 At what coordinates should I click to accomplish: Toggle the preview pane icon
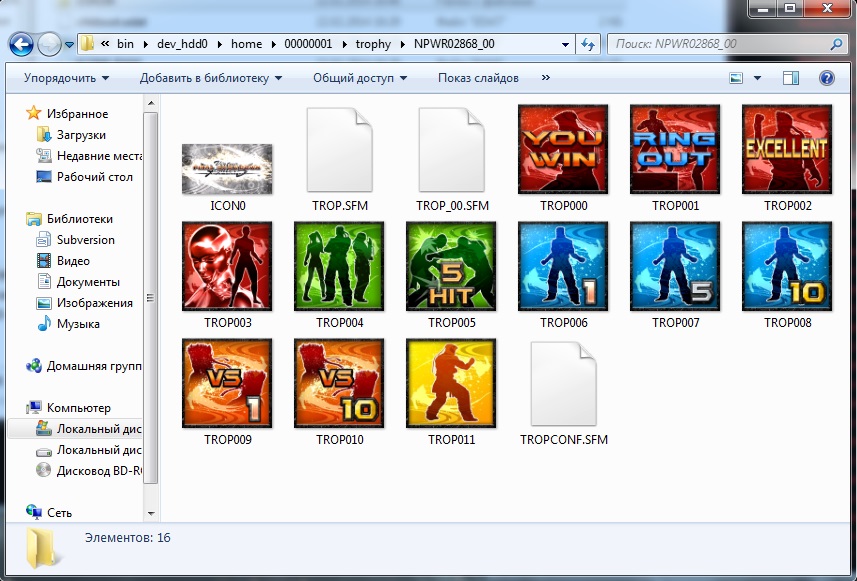(791, 78)
